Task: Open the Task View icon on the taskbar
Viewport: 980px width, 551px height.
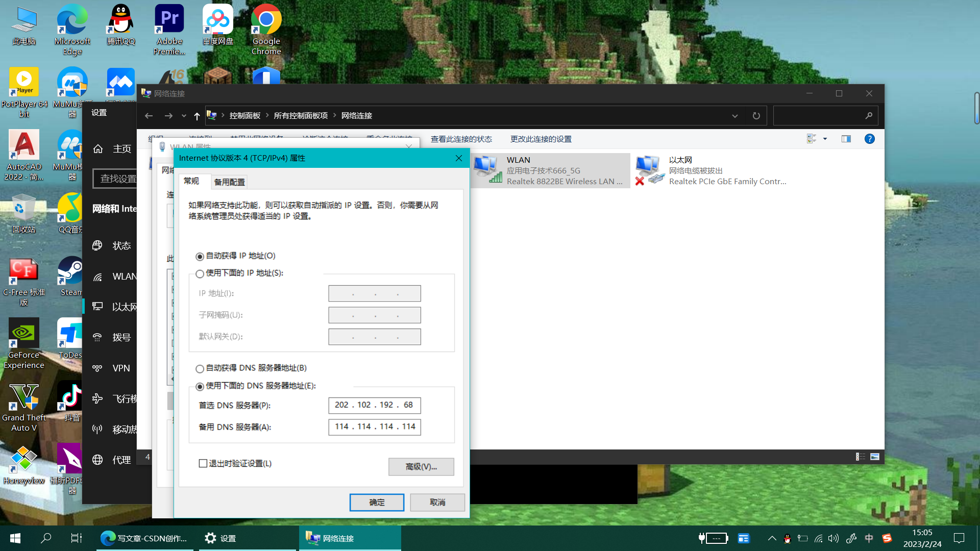Action: 76,538
